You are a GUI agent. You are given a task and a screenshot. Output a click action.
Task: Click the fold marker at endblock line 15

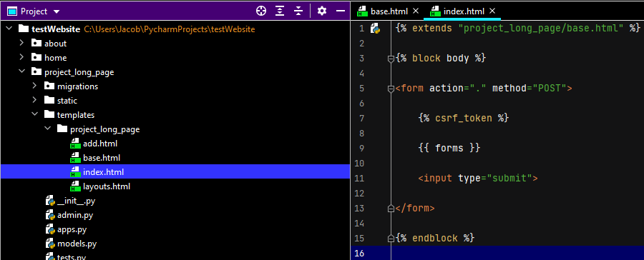pos(391,239)
